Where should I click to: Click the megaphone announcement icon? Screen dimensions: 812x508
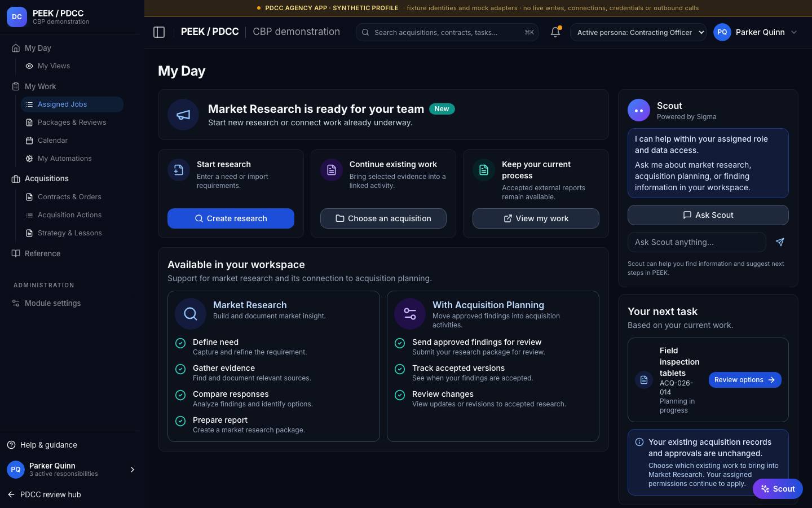point(183,115)
